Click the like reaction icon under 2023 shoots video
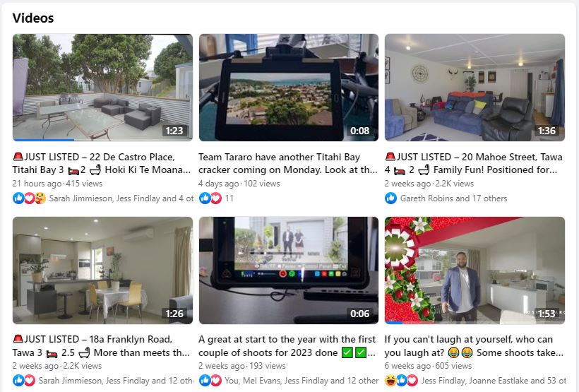The image size is (579, 392). point(205,381)
